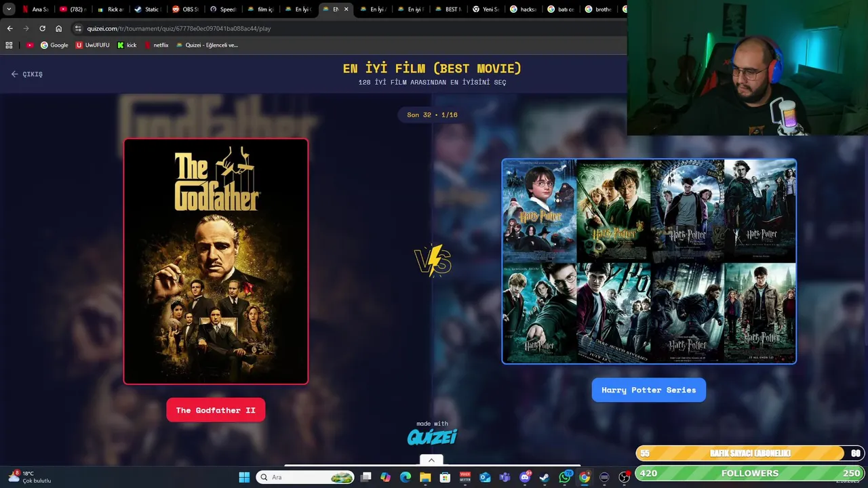Screen dimensions: 868x488
Task: Click the taskbar search box Ara
Action: [x=305, y=477]
